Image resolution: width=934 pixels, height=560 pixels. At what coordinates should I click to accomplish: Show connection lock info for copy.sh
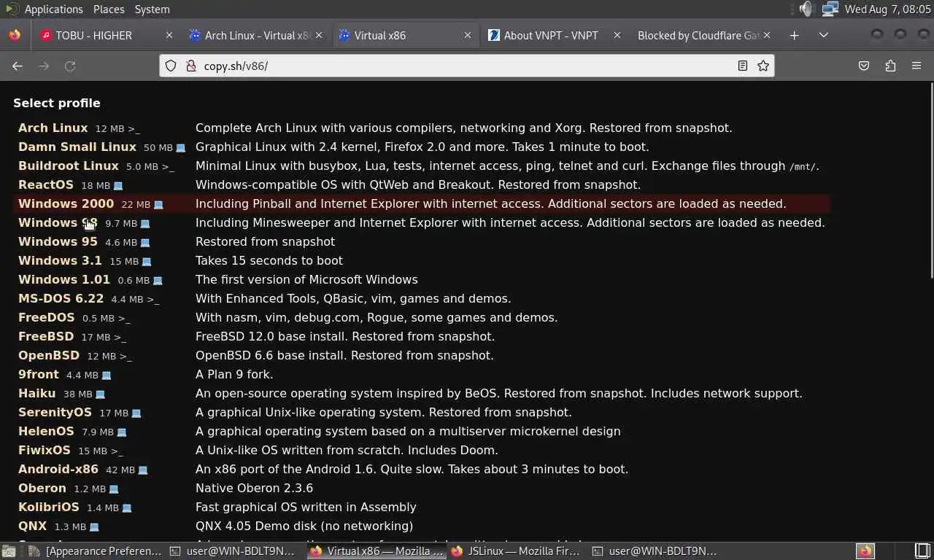pyautogui.click(x=191, y=66)
